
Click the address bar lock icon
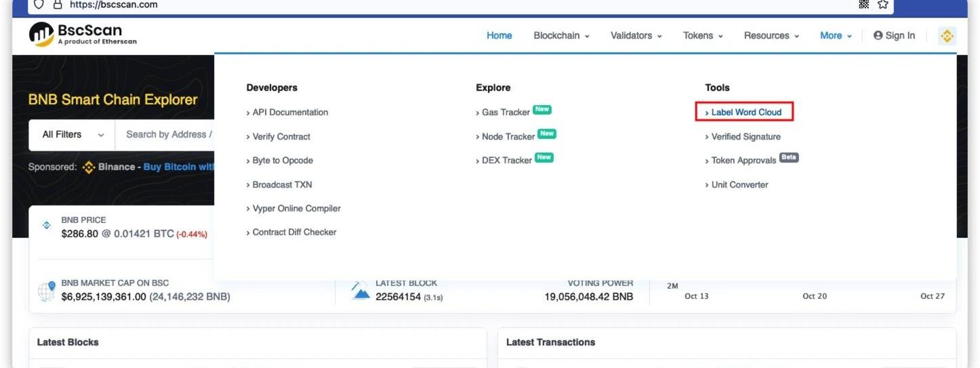pyautogui.click(x=58, y=5)
